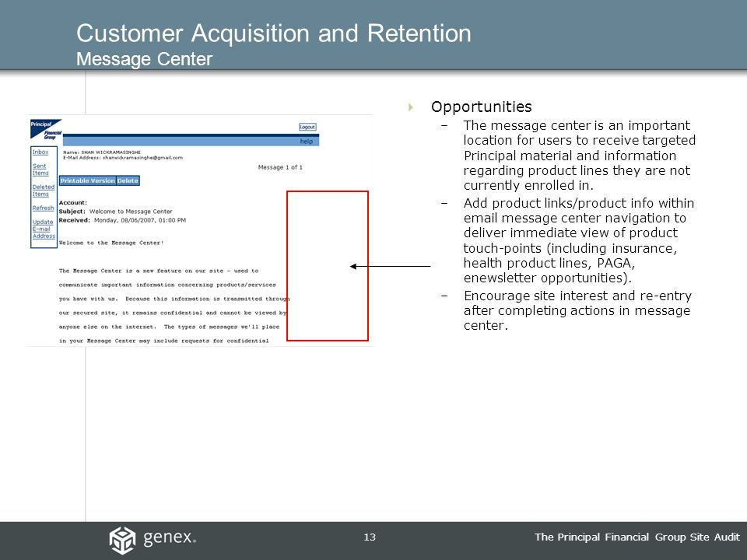
Task: Click the Principal Financial Group logo
Action: (x=46, y=130)
